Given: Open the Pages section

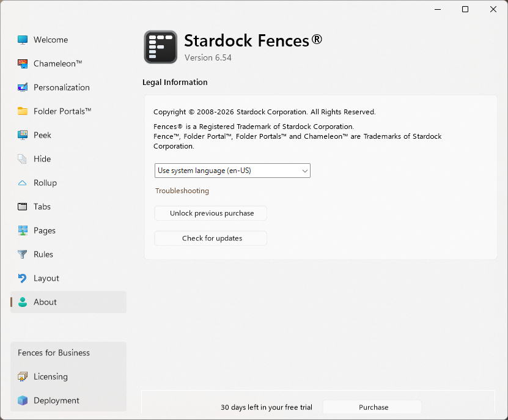Looking at the screenshot, I should (x=68, y=230).
